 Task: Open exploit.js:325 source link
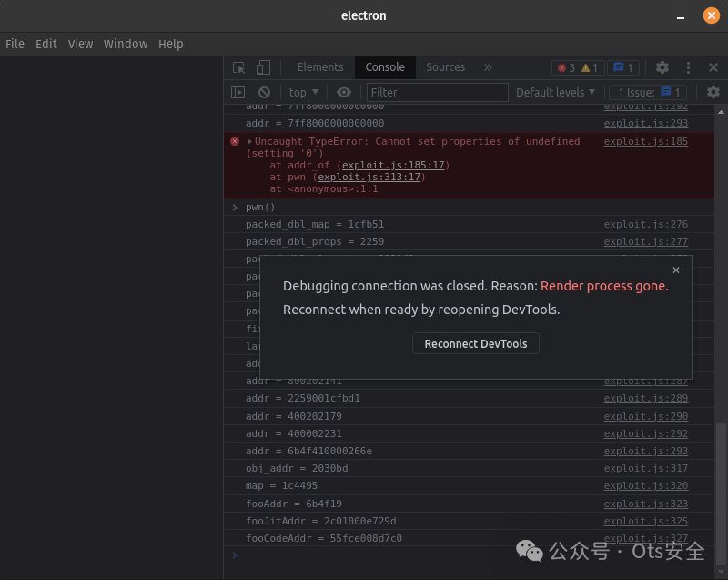(x=646, y=521)
